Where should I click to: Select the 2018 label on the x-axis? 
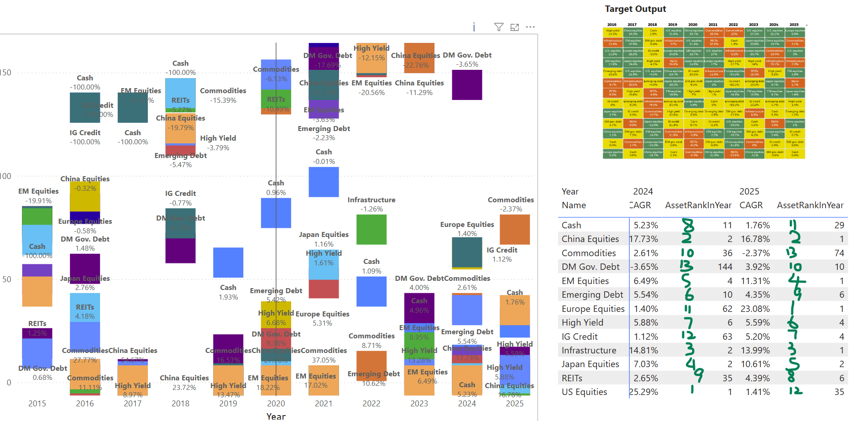click(x=180, y=404)
